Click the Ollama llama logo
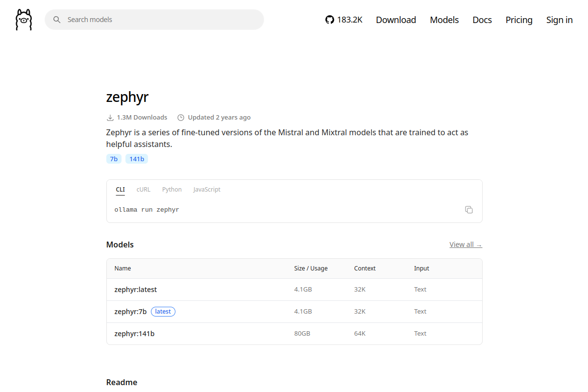The width and height of the screenshot is (588, 392). [24, 20]
